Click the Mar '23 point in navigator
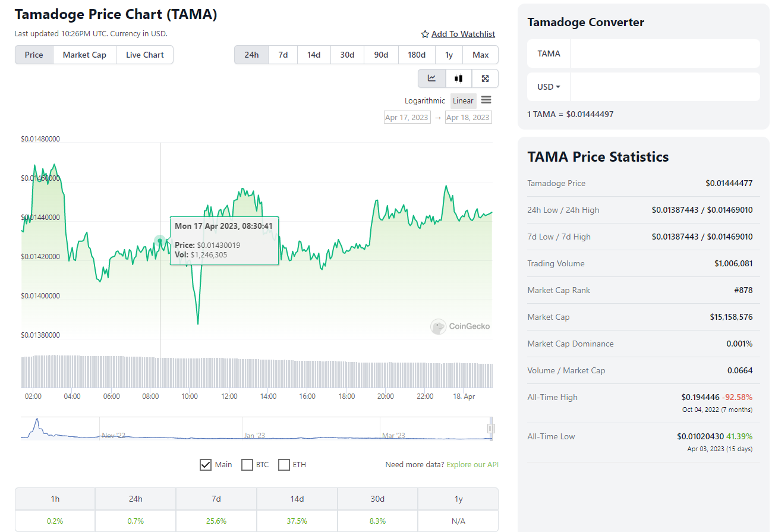This screenshot has height=532, width=772. click(x=393, y=436)
